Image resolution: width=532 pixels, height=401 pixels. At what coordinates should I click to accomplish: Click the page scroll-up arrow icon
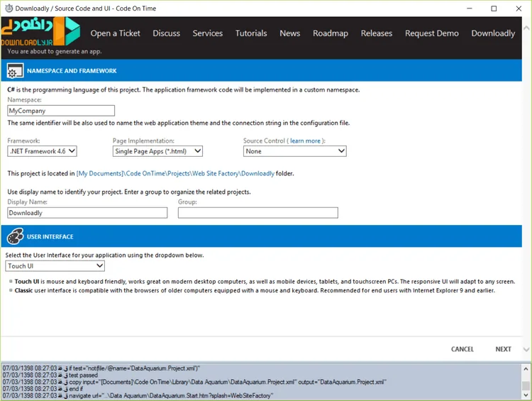point(526,28)
